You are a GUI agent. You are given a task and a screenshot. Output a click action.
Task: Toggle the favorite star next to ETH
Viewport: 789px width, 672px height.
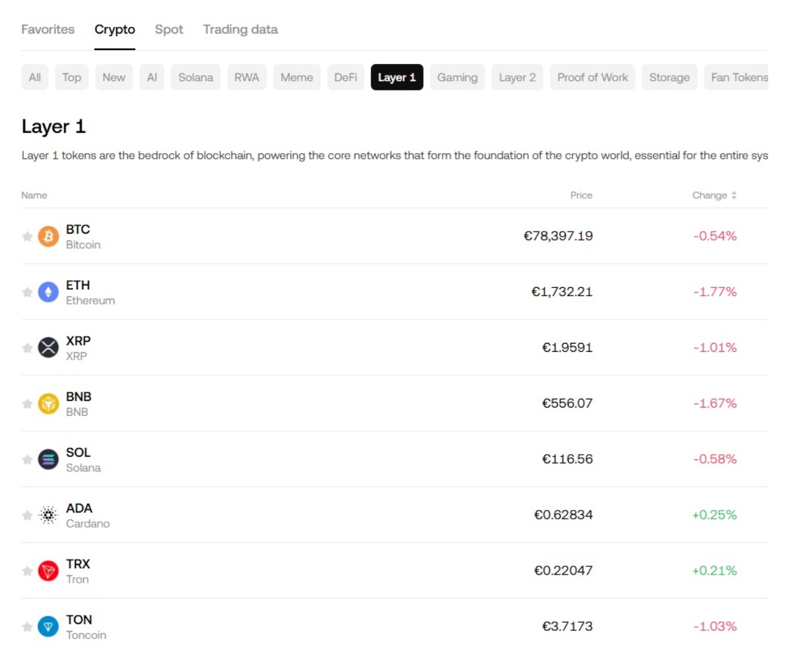(x=27, y=292)
